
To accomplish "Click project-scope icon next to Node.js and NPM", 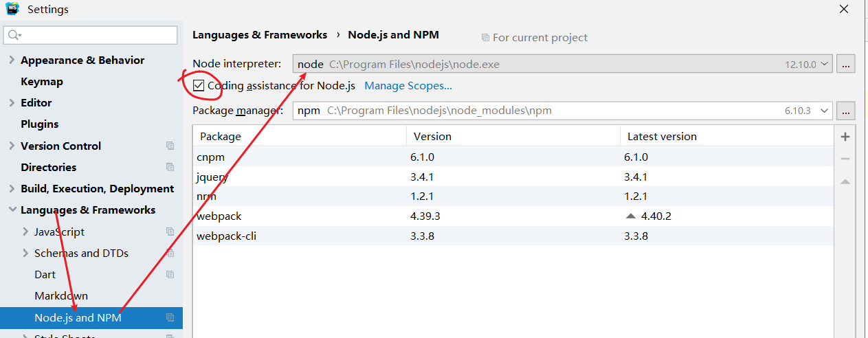I will pyautogui.click(x=170, y=317).
